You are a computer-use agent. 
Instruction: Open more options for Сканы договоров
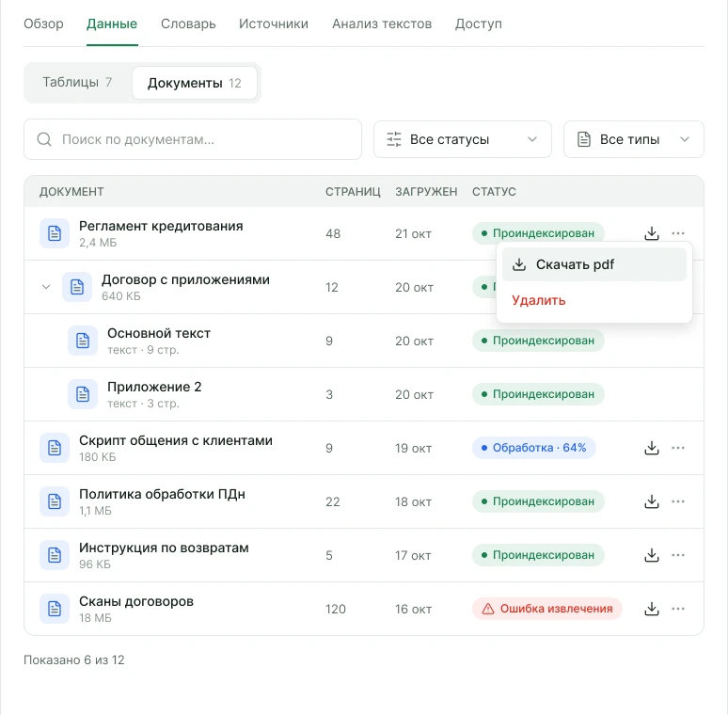(x=678, y=609)
